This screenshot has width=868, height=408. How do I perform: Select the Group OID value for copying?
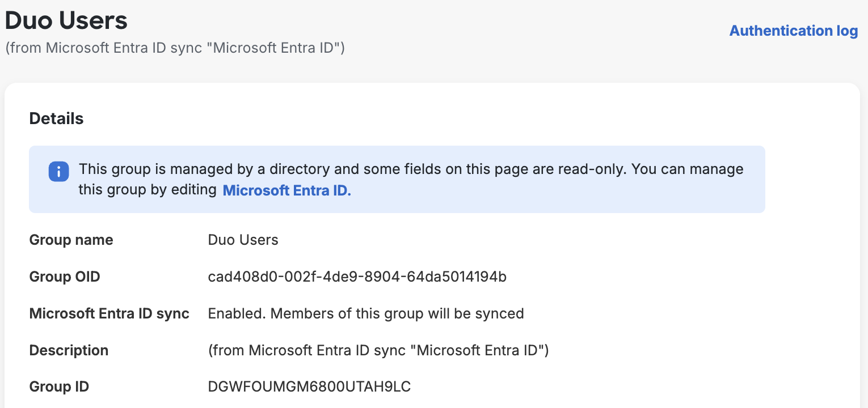pyautogui.click(x=357, y=277)
